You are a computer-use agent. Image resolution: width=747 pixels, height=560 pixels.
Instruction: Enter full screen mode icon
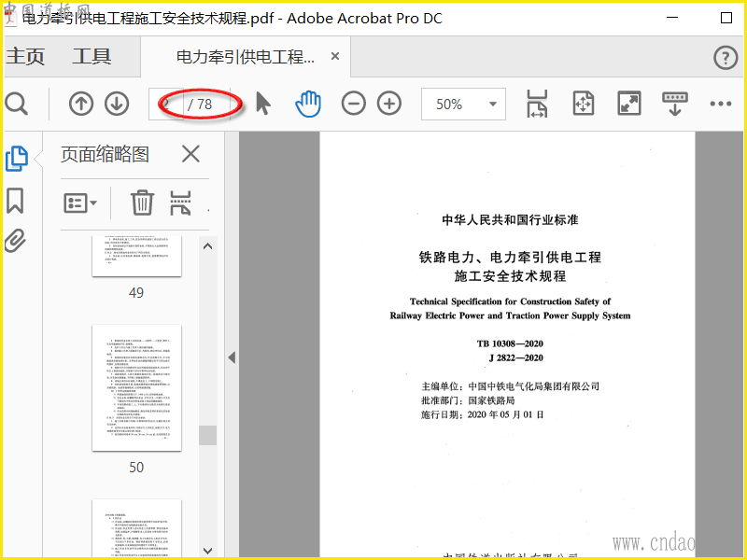[629, 104]
